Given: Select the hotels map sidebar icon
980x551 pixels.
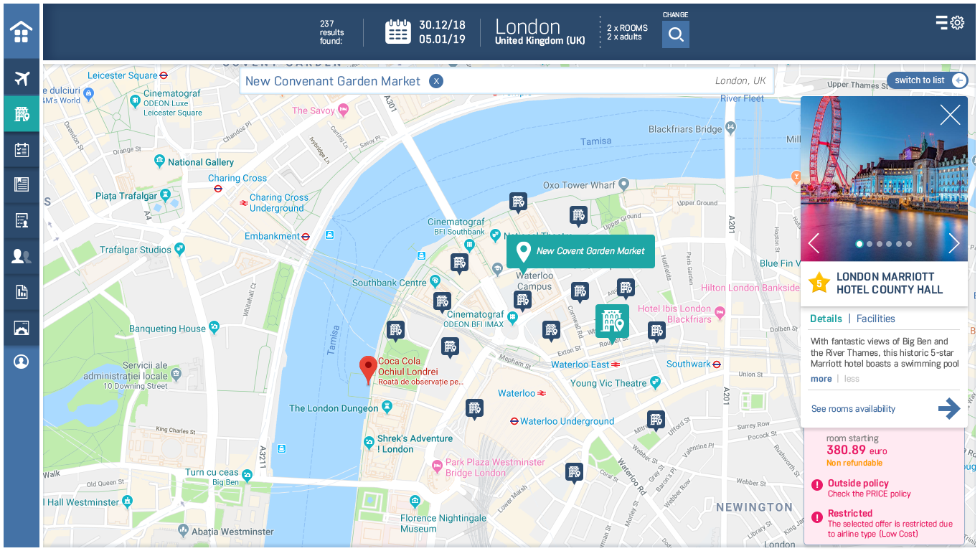Looking at the screenshot, I should (x=22, y=114).
